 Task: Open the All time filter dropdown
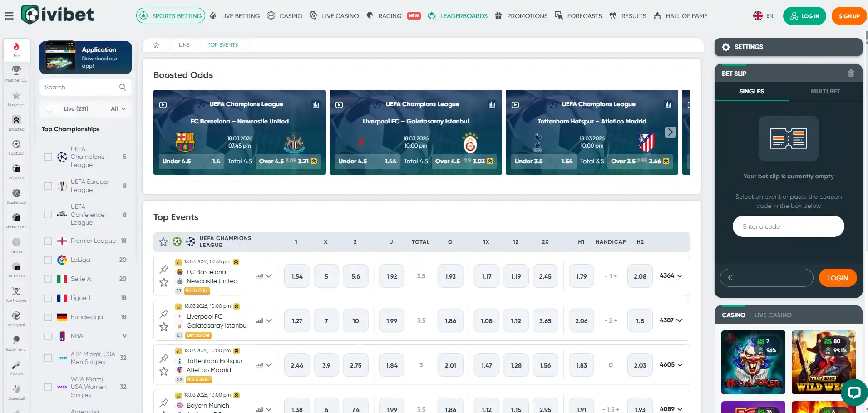pyautogui.click(x=118, y=109)
